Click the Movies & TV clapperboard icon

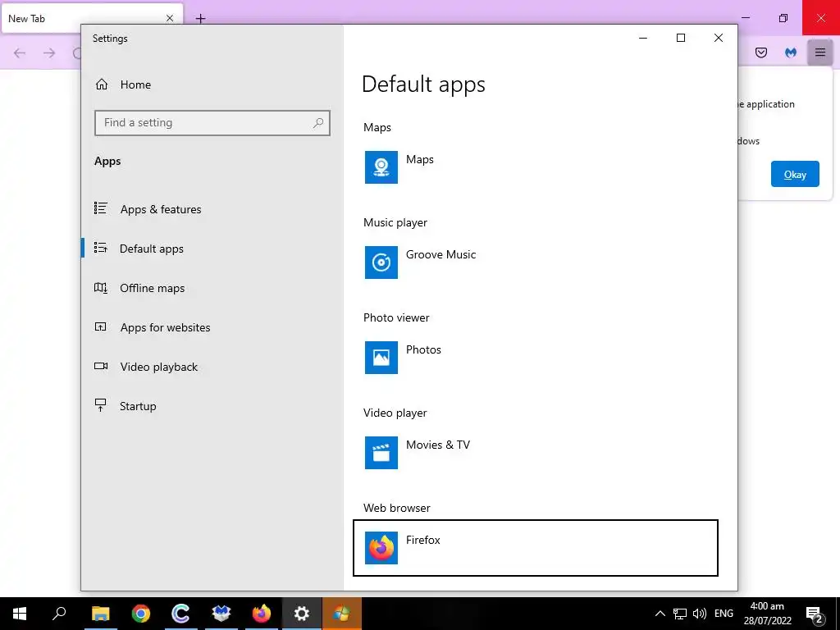[381, 453]
